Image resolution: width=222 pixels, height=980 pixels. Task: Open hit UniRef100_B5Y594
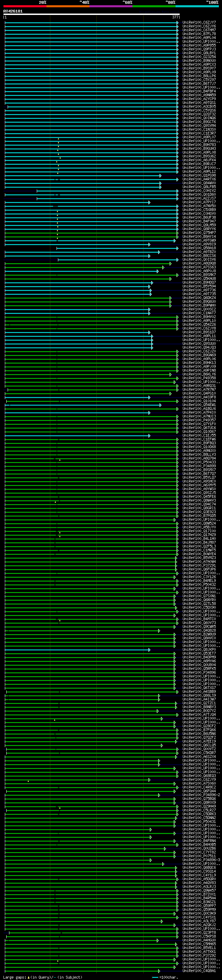click(x=199, y=286)
